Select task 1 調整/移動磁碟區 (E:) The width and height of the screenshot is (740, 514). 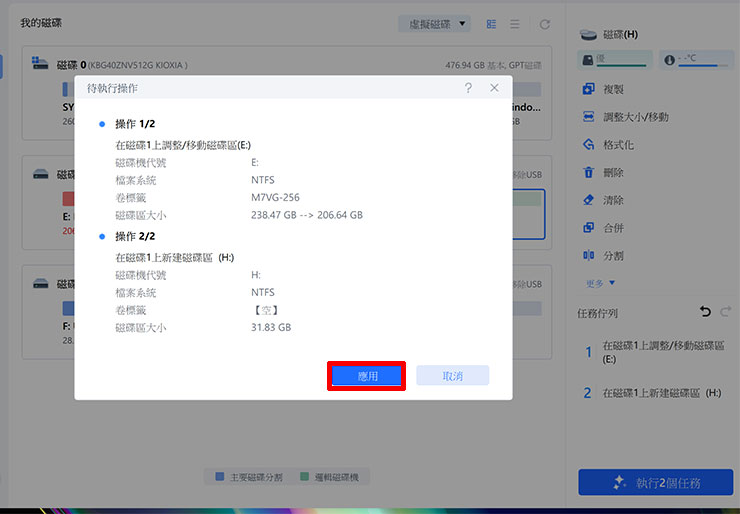654,352
